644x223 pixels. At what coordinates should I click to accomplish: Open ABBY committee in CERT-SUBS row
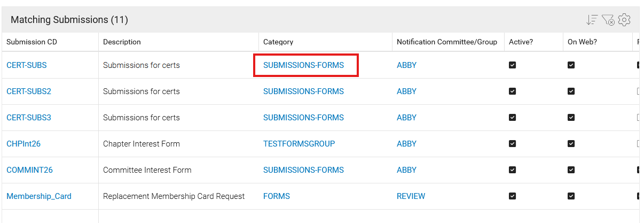(406, 65)
